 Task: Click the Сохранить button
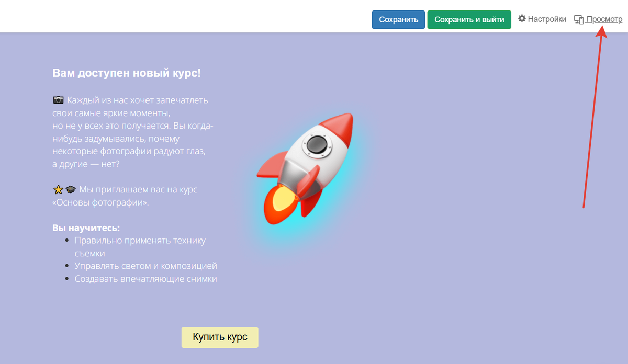pos(398,19)
